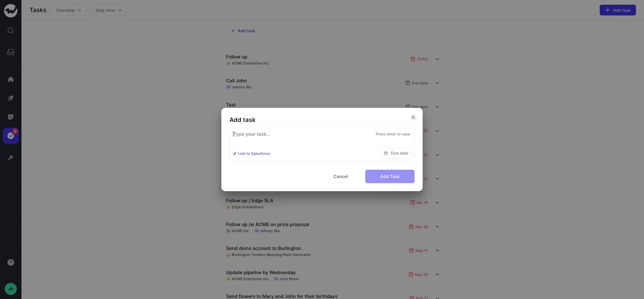Open help via the question mark icon

click(x=11, y=262)
